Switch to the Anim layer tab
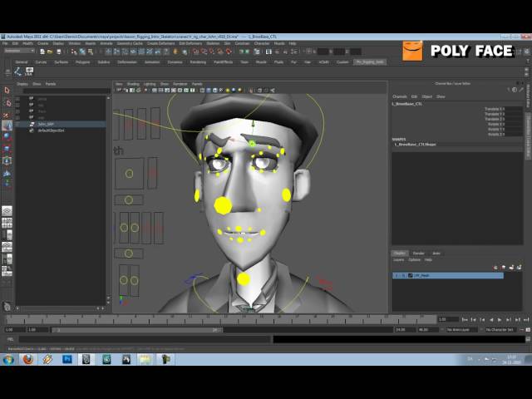 pyautogui.click(x=436, y=253)
